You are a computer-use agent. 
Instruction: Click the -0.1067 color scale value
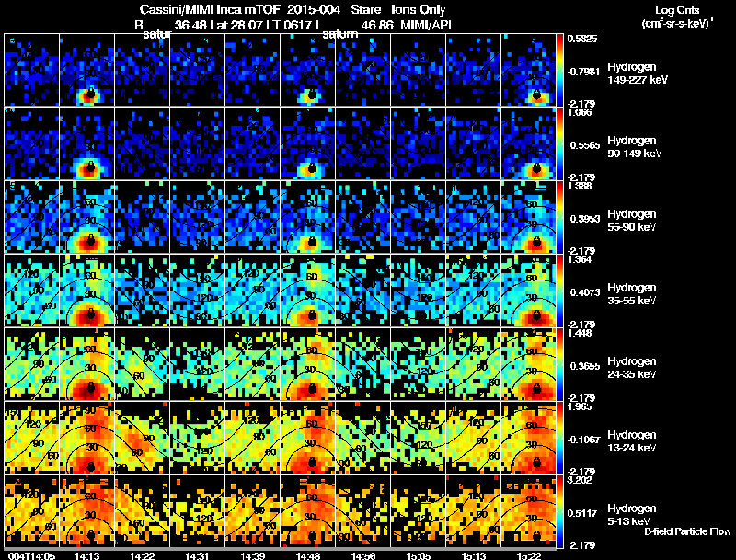pos(583,440)
